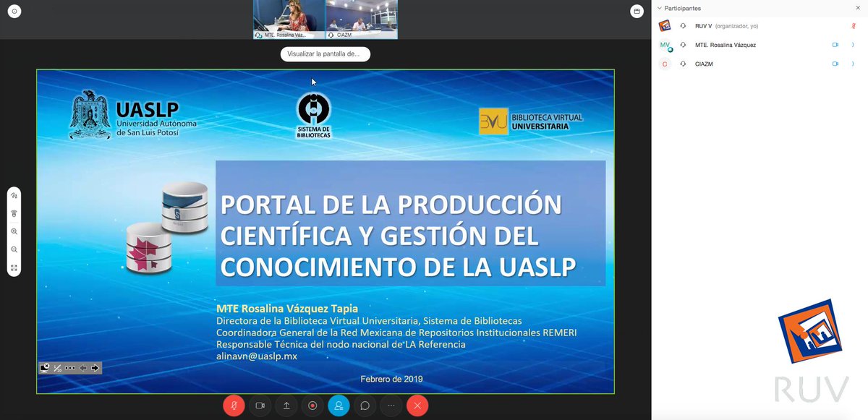Click the C avatar for CIAZM
The height and width of the screenshot is (420, 868).
click(x=665, y=64)
